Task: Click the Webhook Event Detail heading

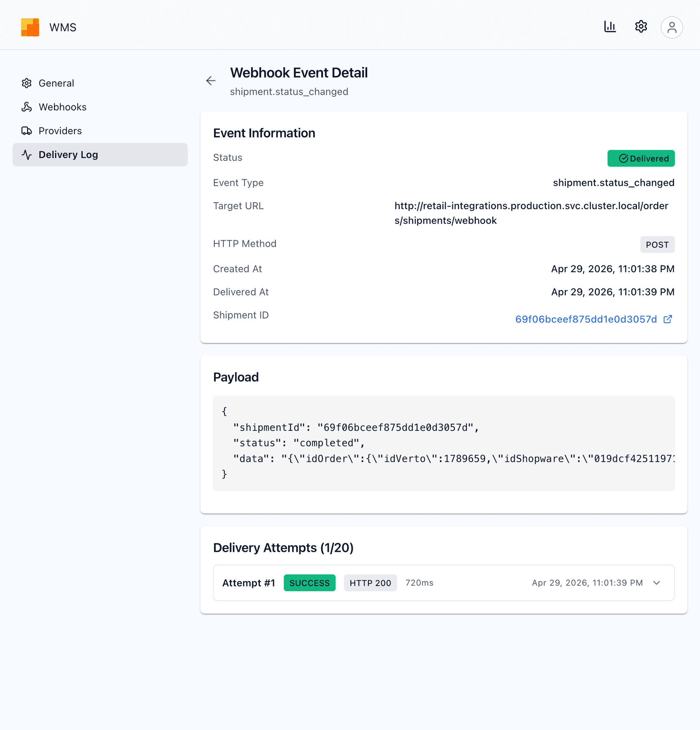Action: click(299, 73)
